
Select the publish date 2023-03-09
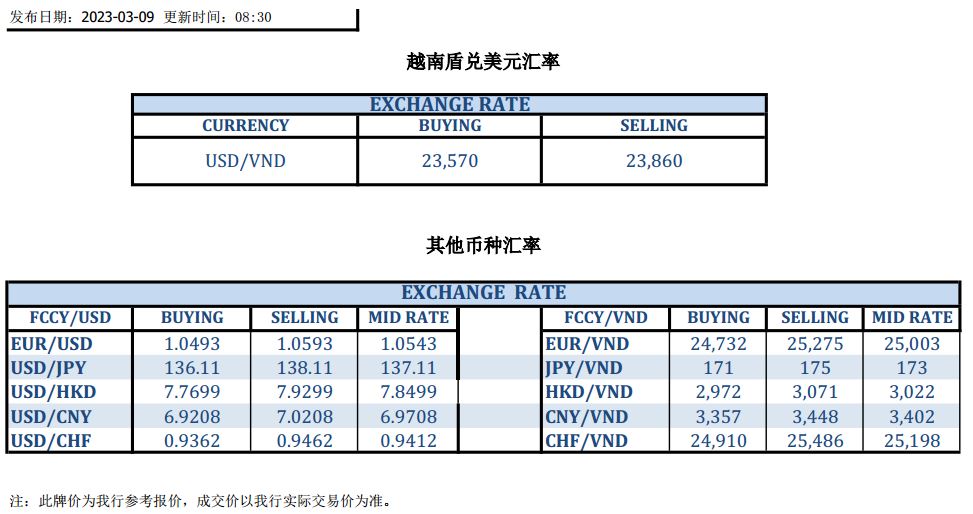click(x=117, y=17)
